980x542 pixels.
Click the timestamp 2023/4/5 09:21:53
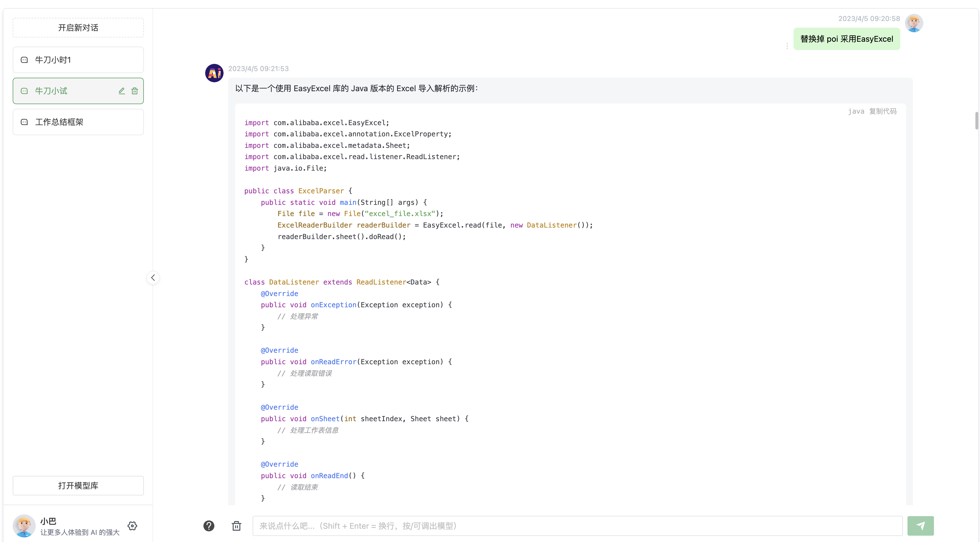258,69
